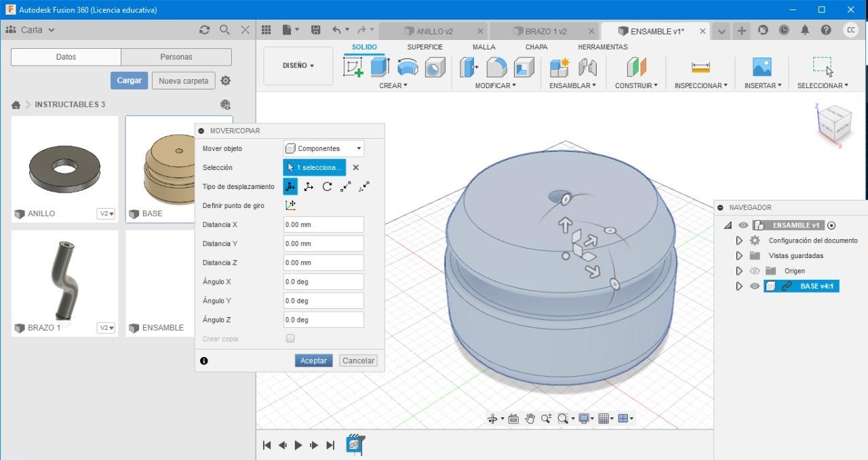This screenshot has height=460, width=868.
Task: Click the Orbit navigation tool
Action: [x=493, y=419]
